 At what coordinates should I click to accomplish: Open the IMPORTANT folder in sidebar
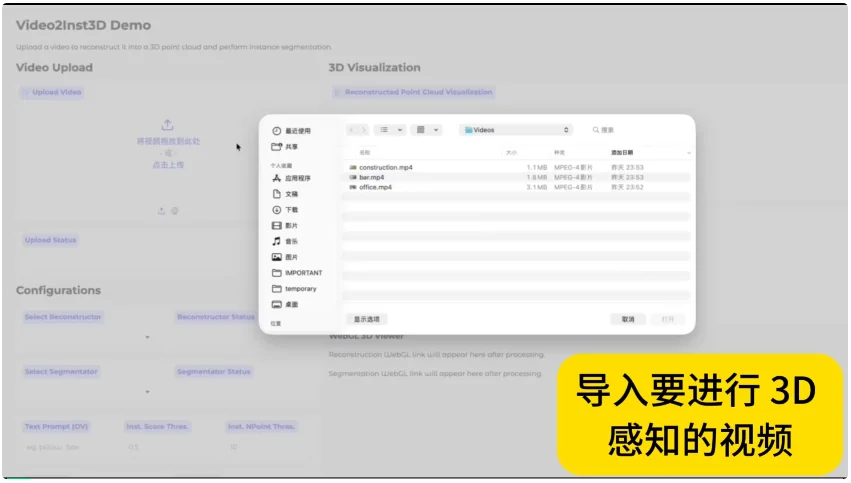pyautogui.click(x=297, y=273)
